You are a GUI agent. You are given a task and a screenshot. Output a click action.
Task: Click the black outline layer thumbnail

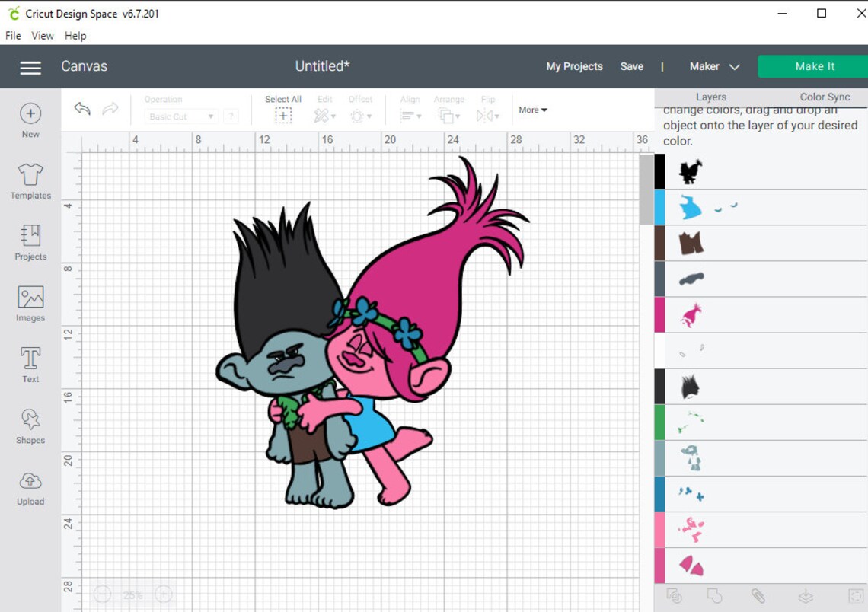click(691, 172)
